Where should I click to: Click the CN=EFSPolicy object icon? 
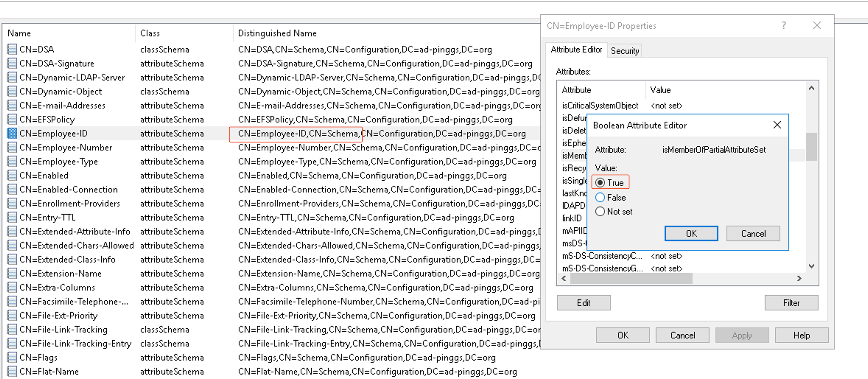pyautogui.click(x=12, y=119)
